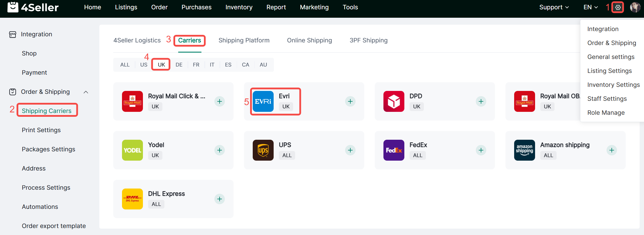Add the FedEx carrier with plus icon
The height and width of the screenshot is (235, 644).
[481, 150]
